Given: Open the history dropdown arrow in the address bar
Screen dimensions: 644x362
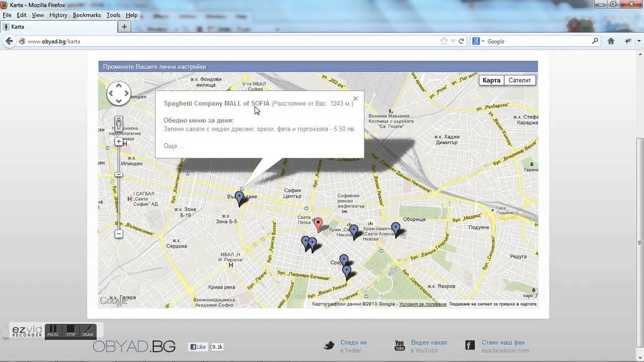Looking at the screenshot, I should 453,41.
